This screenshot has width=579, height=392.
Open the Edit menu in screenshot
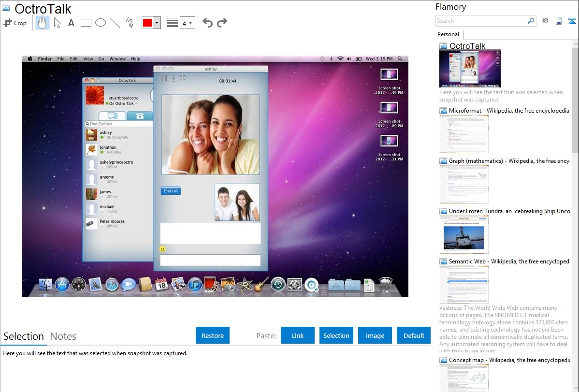74,59
